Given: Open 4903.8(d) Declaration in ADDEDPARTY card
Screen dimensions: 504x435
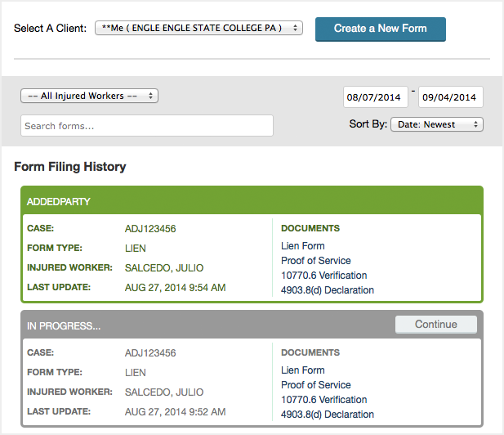Looking at the screenshot, I should coord(328,290).
